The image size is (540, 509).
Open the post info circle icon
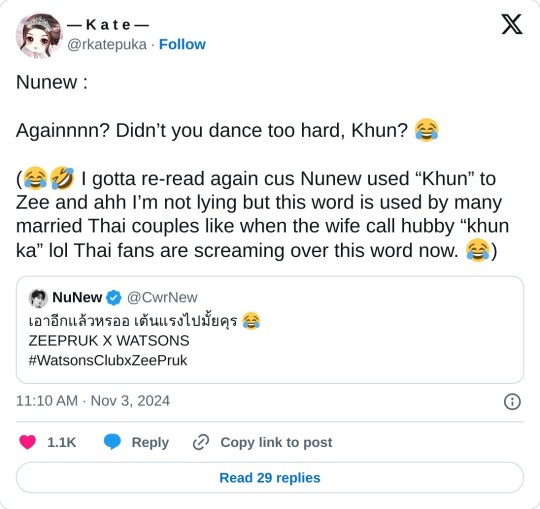click(x=512, y=402)
